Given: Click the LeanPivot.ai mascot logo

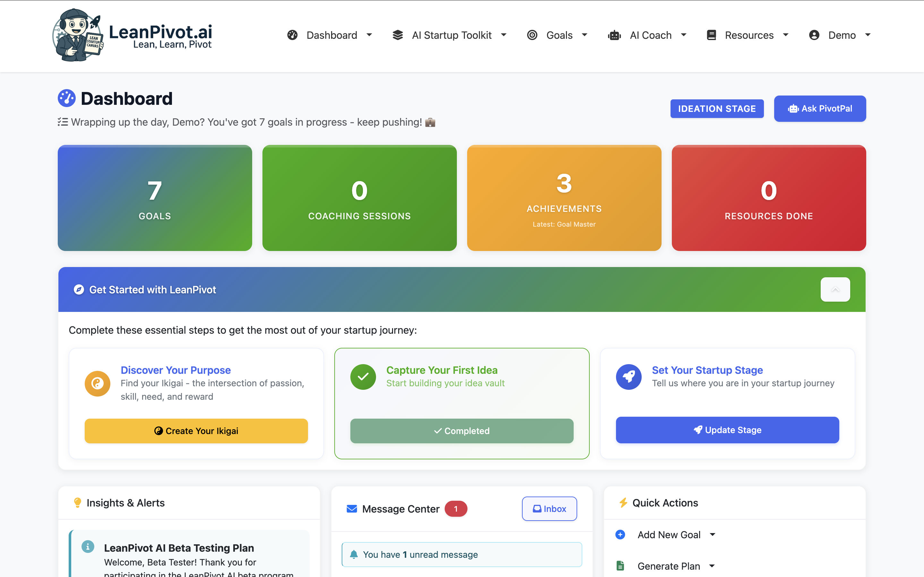Looking at the screenshot, I should pyautogui.click(x=78, y=35).
